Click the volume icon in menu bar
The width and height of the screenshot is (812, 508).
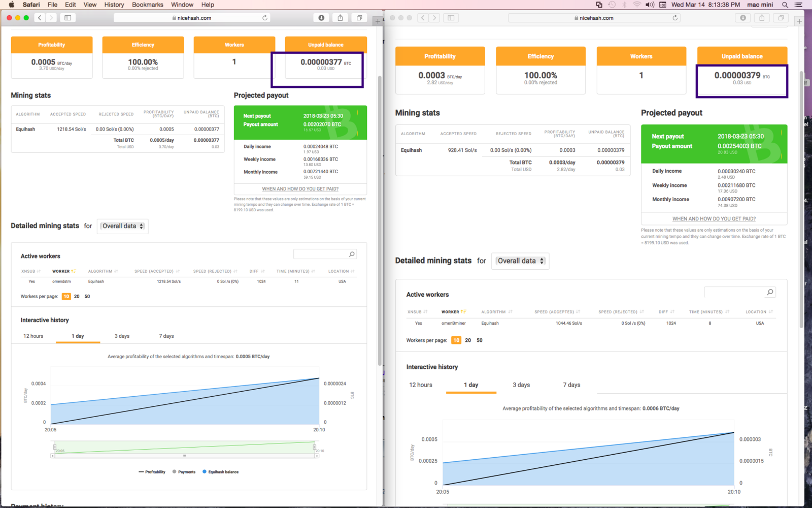[x=650, y=5]
